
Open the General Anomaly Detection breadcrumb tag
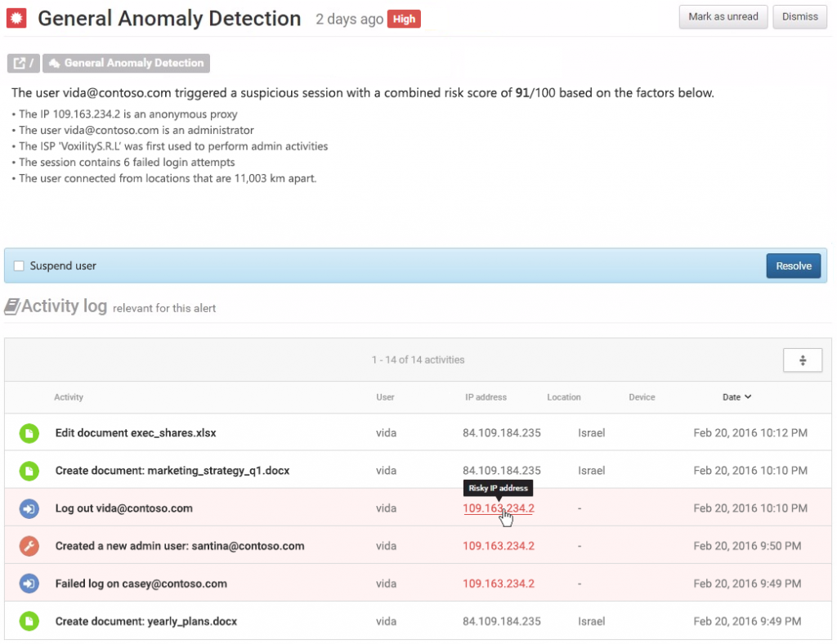point(126,63)
